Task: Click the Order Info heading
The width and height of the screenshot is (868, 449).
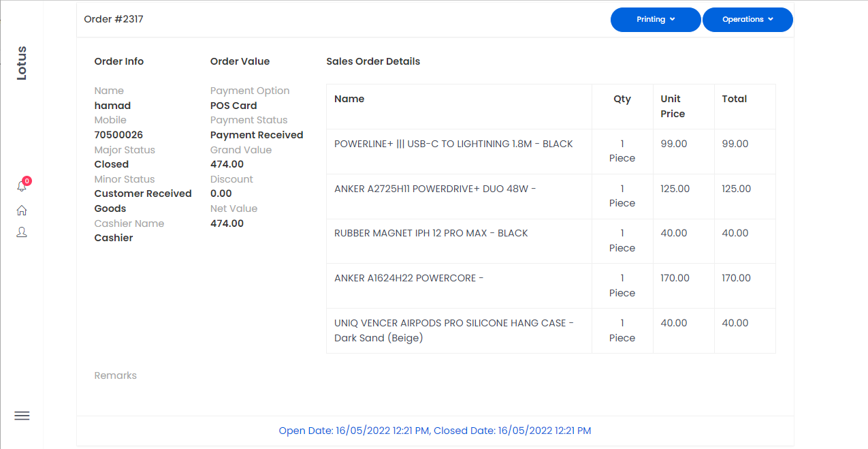Action: point(119,61)
